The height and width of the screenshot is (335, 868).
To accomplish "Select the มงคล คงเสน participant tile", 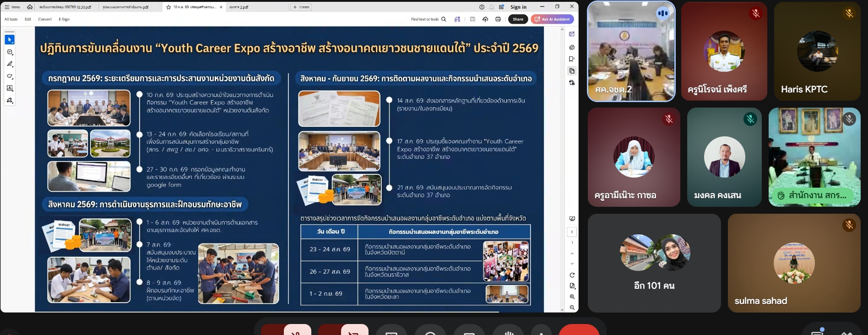I will point(724,157).
